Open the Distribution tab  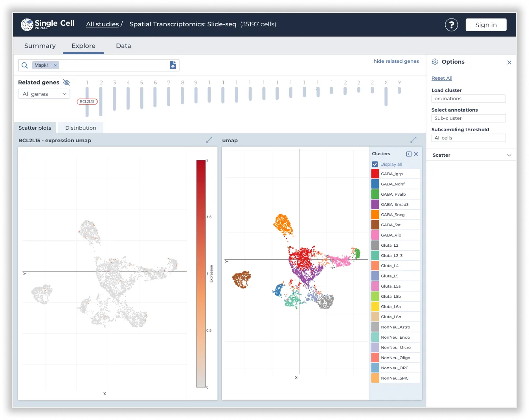(81, 128)
